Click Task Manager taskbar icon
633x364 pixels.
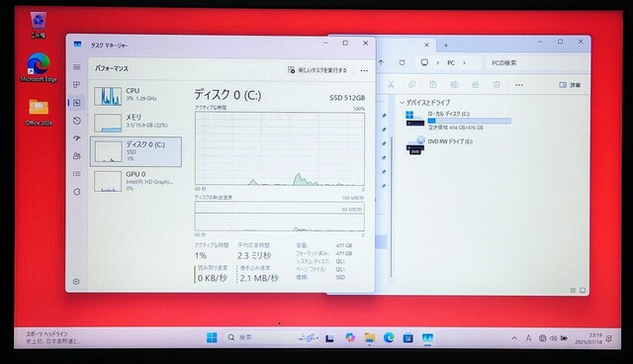(427, 337)
